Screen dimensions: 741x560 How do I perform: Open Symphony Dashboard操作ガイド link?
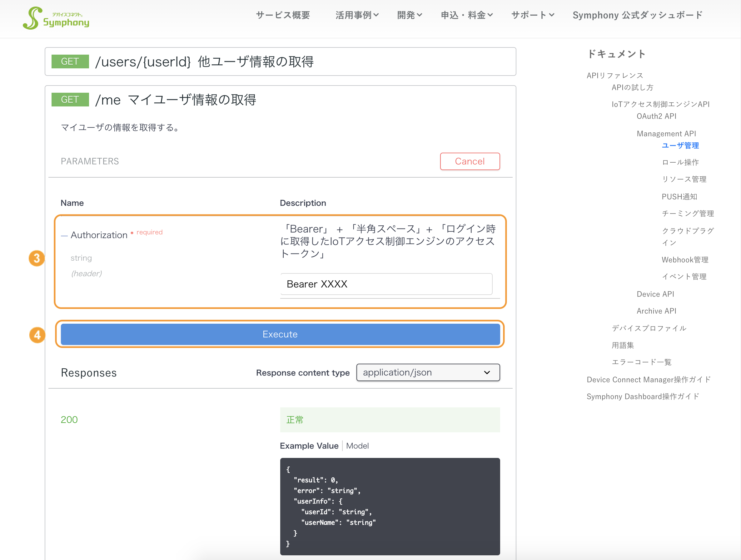point(643,396)
